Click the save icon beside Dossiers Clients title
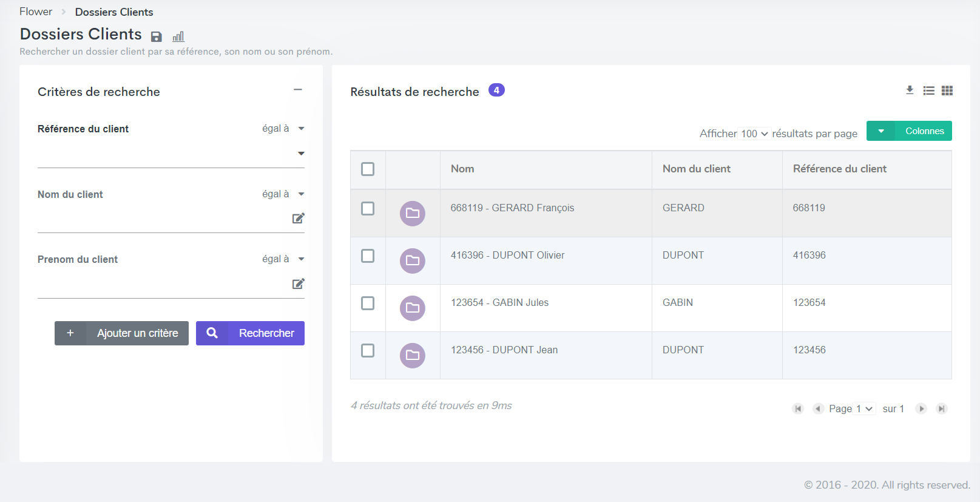 [156, 37]
